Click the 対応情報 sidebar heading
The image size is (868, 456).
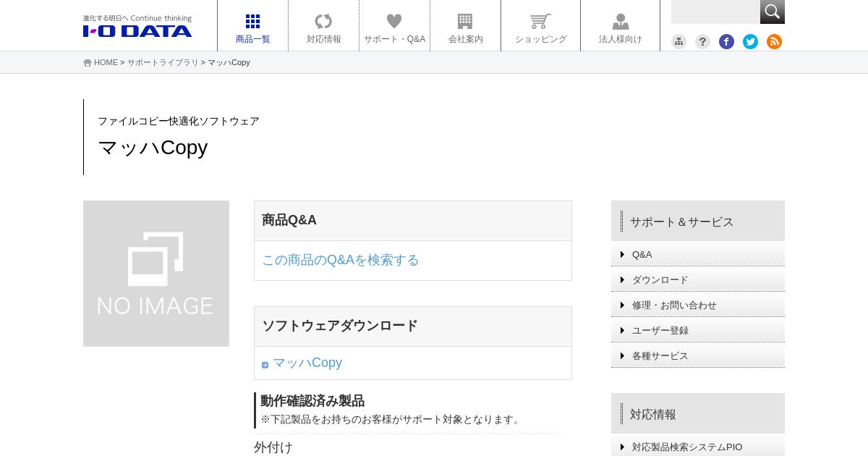(653, 414)
